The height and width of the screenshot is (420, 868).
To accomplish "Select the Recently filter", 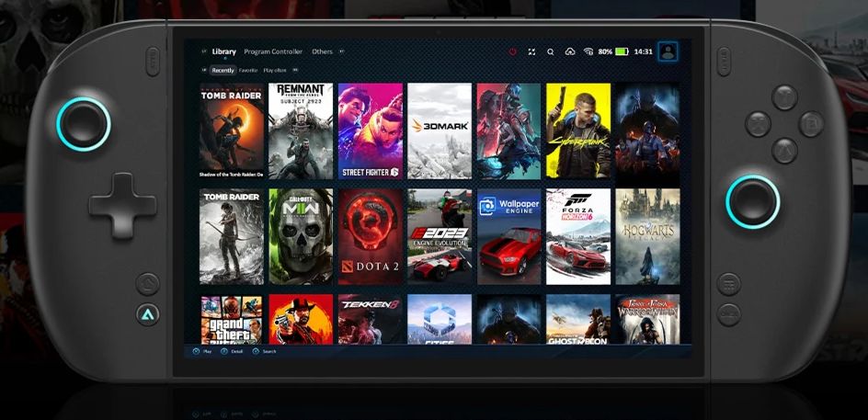I will click(223, 70).
